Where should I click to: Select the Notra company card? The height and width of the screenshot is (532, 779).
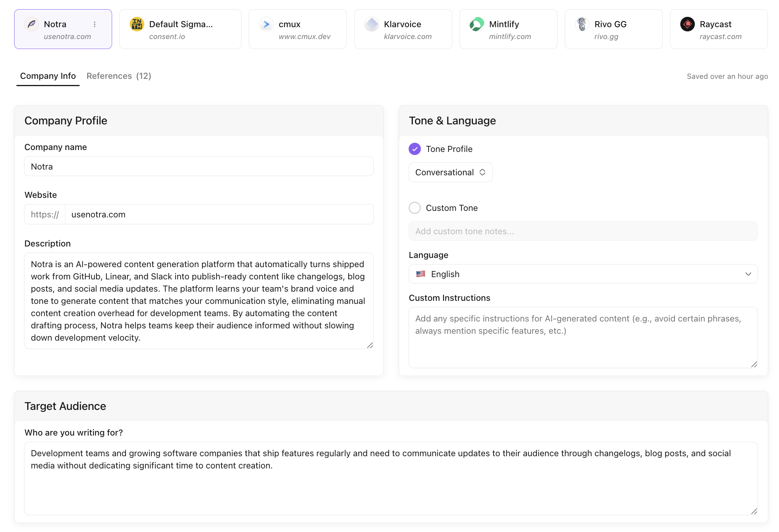point(63,29)
